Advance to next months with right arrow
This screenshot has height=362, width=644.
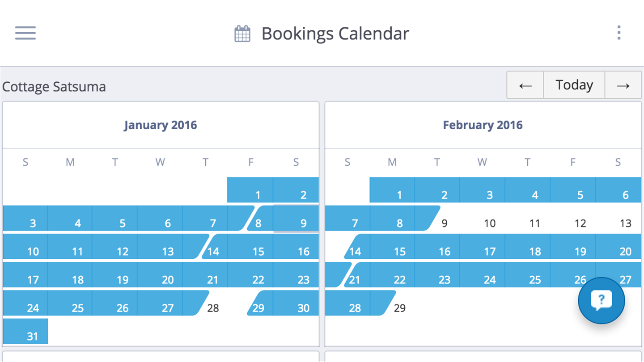point(623,85)
